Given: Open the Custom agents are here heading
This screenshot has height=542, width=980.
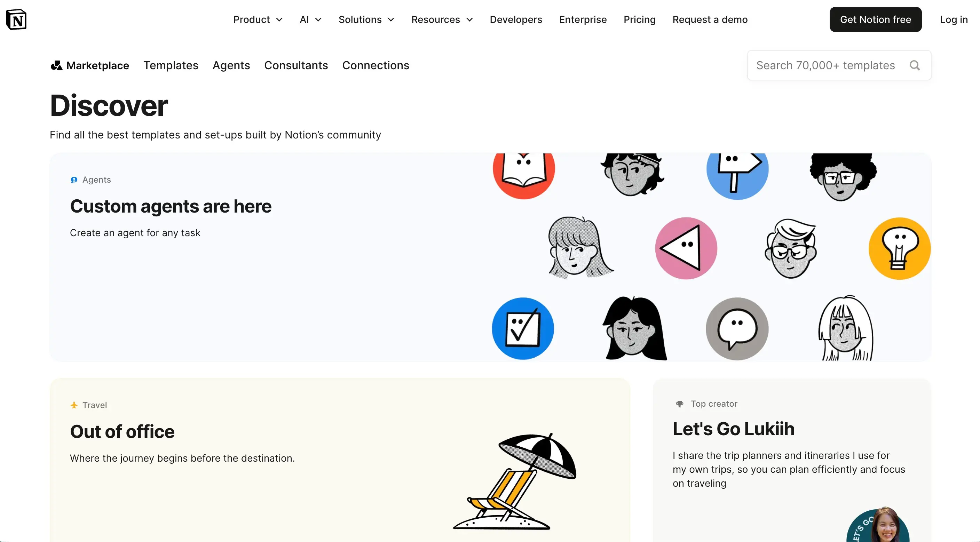Looking at the screenshot, I should 171,206.
